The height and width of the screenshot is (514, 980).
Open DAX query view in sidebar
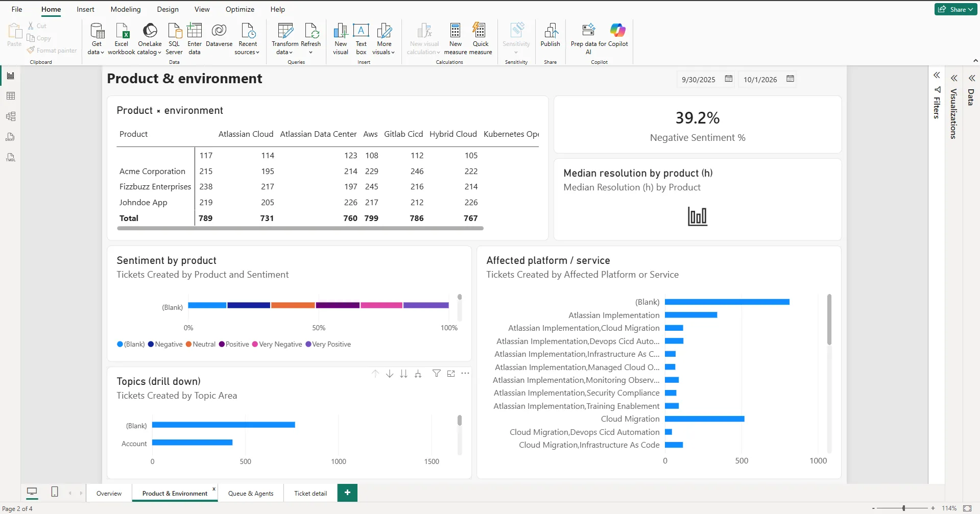point(11,137)
